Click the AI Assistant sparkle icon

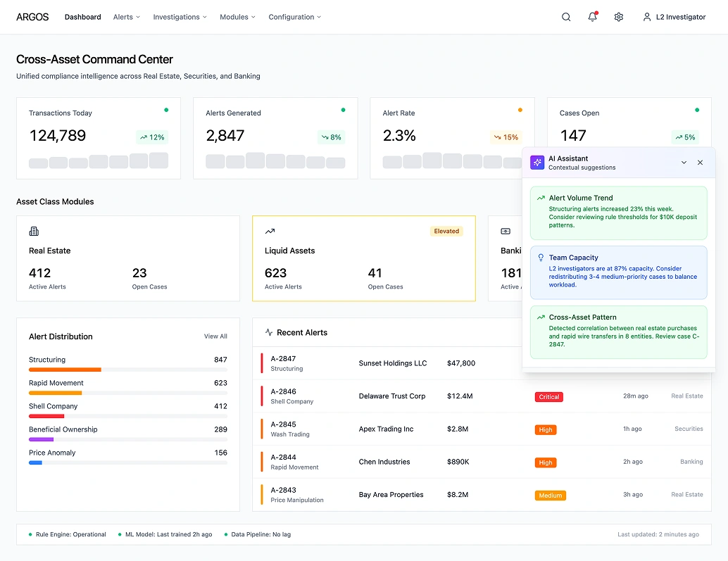pyautogui.click(x=537, y=163)
